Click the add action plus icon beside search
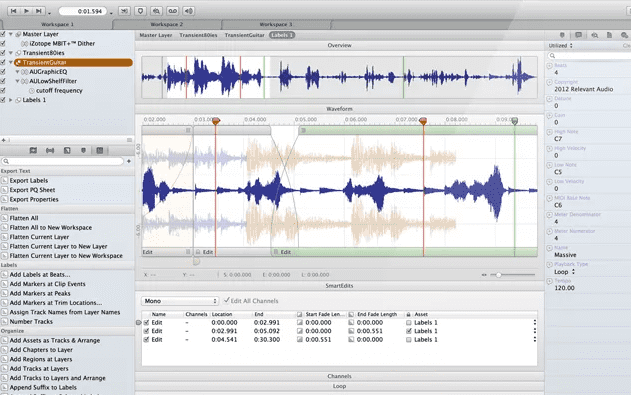 tap(129, 161)
